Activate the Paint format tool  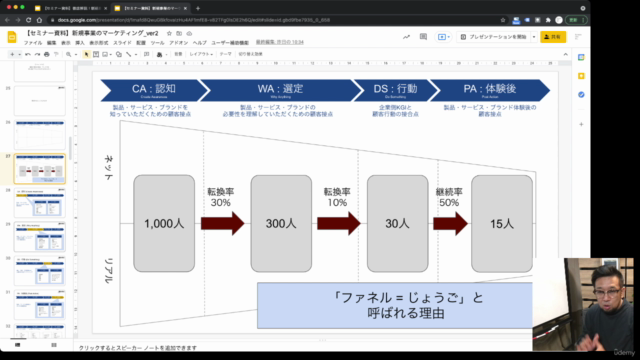(56, 54)
